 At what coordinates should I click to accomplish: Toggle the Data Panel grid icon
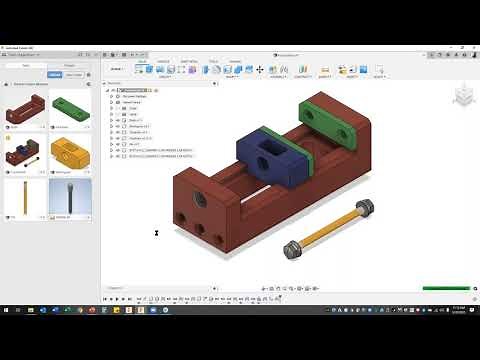105,55
